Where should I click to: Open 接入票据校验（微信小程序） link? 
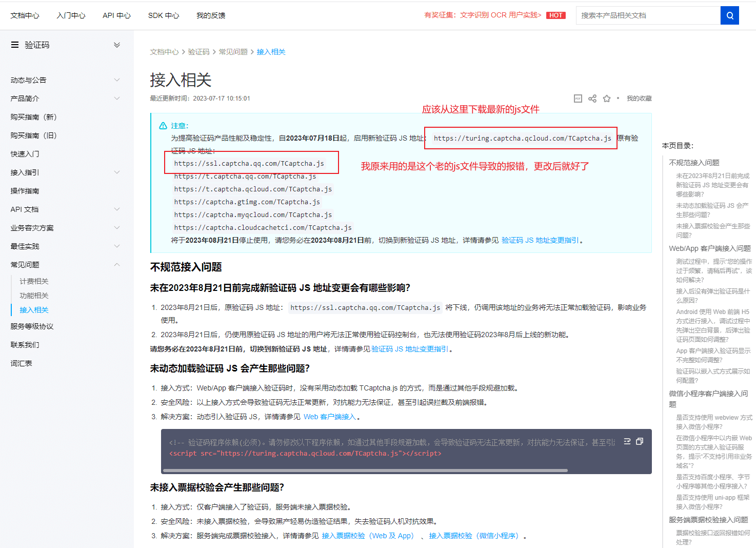[x=475, y=536]
